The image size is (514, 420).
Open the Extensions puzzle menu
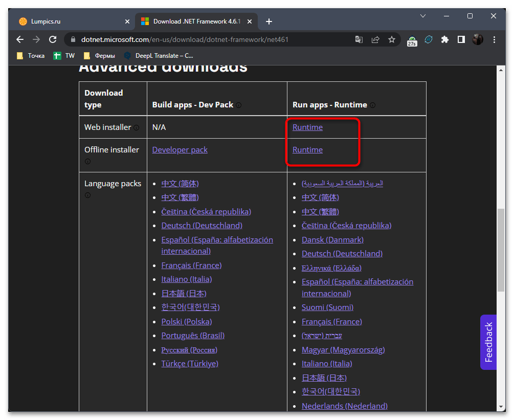coord(445,40)
